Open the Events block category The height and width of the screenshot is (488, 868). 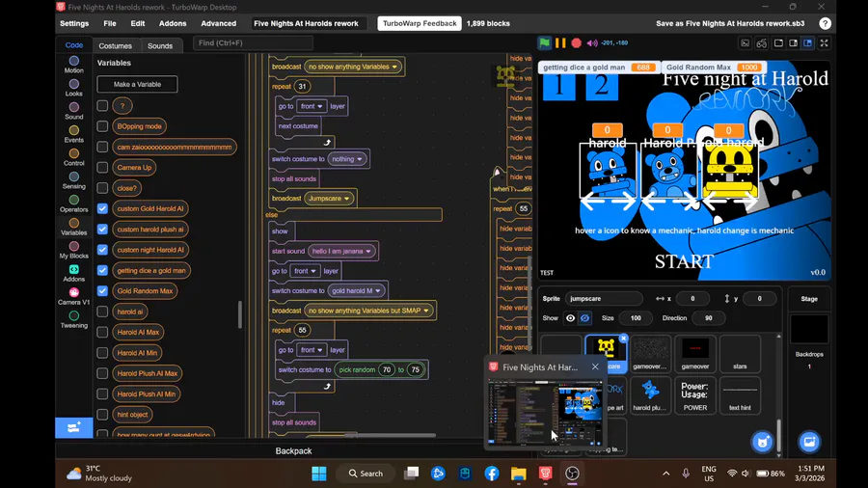click(x=73, y=134)
